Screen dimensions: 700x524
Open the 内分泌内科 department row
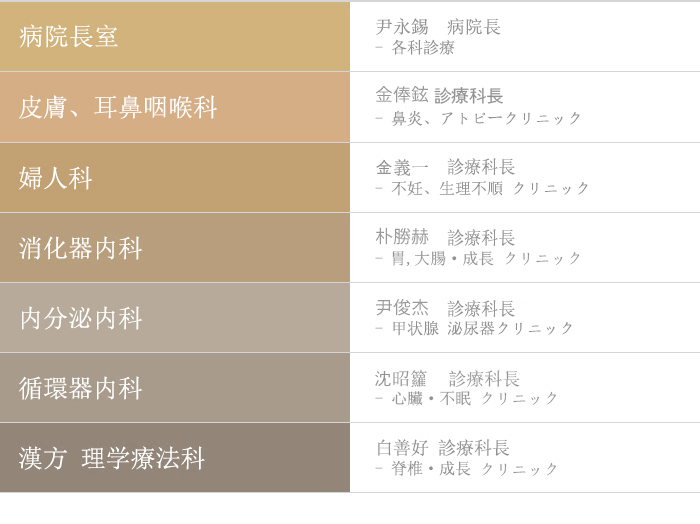(175, 318)
